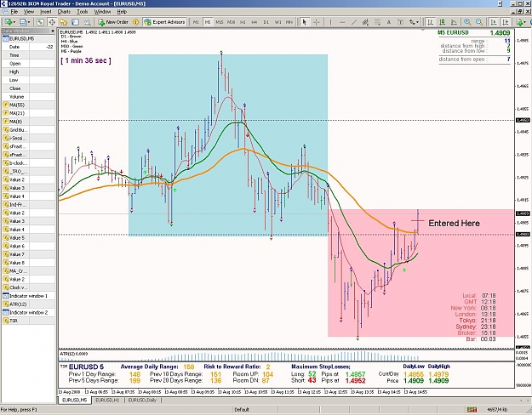Switch chart to M5 timeframe
This screenshot has width=532, height=415.
click(x=208, y=22)
